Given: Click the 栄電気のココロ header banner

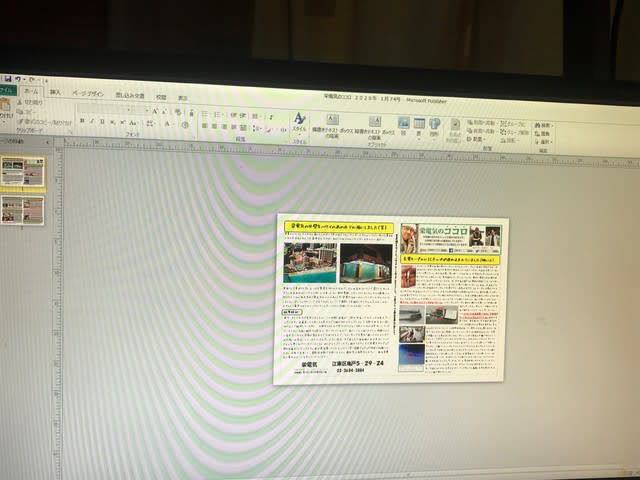Looking at the screenshot, I should pos(451,239).
